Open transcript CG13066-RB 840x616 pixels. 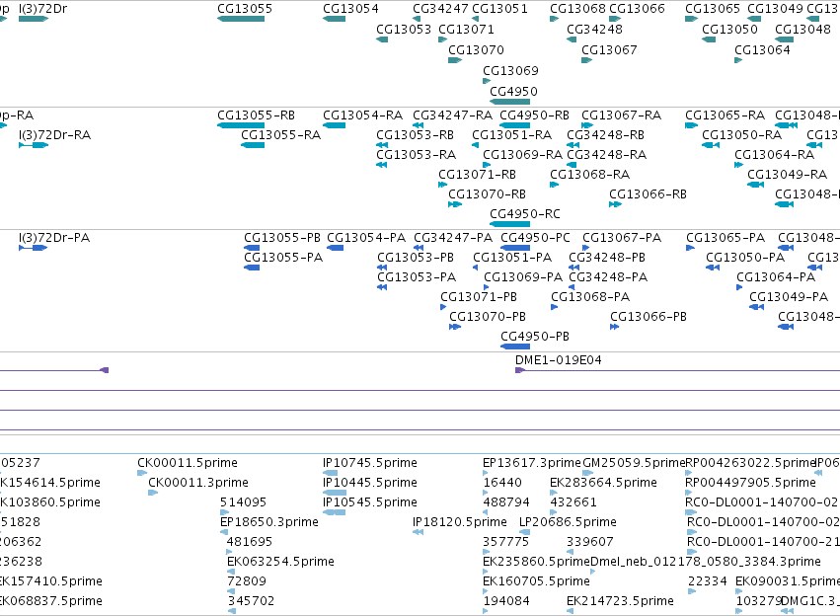[648, 194]
